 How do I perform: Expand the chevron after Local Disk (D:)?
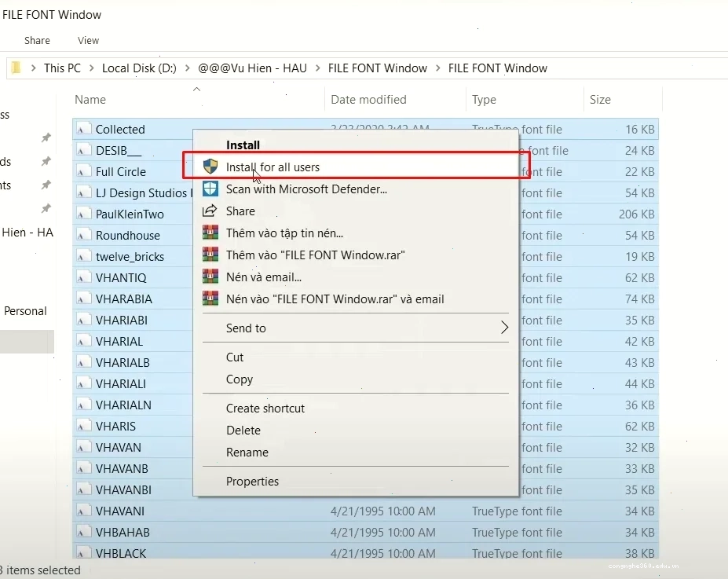(x=187, y=68)
